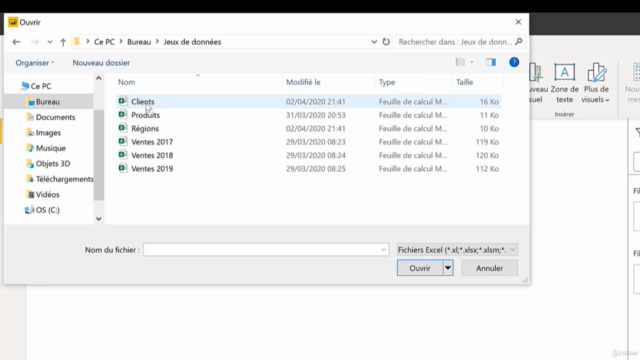640x360 pixels.
Task: Click Excel icon beside Produits
Action: tap(123, 114)
